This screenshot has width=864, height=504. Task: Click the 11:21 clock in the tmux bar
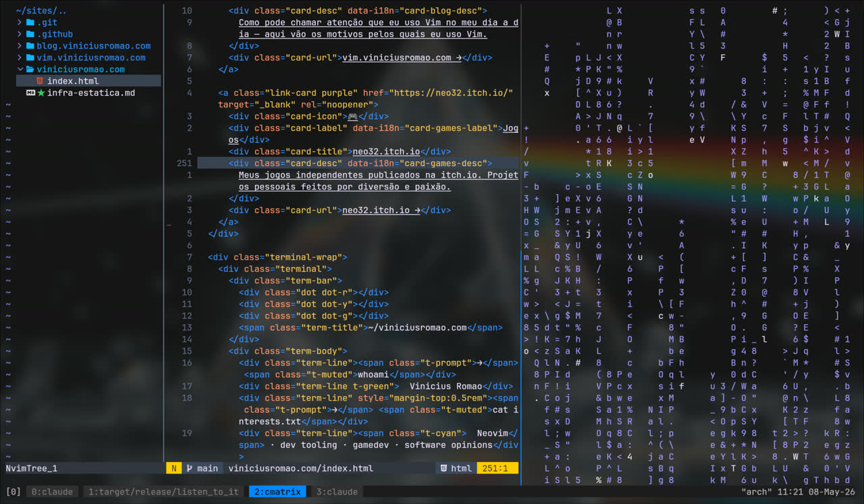click(x=790, y=492)
